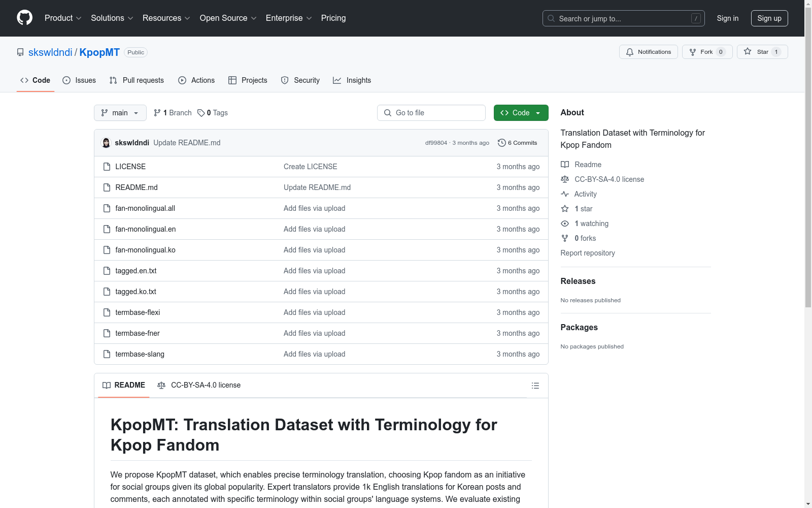Click the 1 watching eye entry

tap(585, 224)
